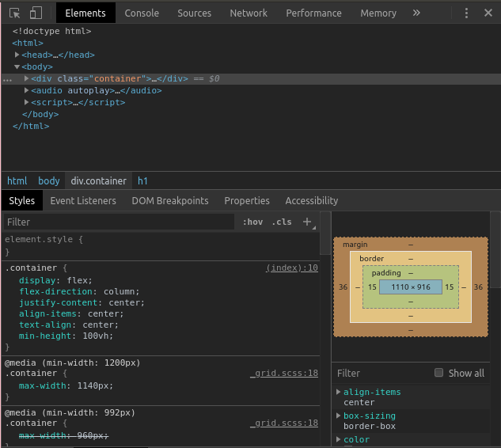Screen dimensions: 501x448
Task: Expand the head element node
Action: point(17,55)
